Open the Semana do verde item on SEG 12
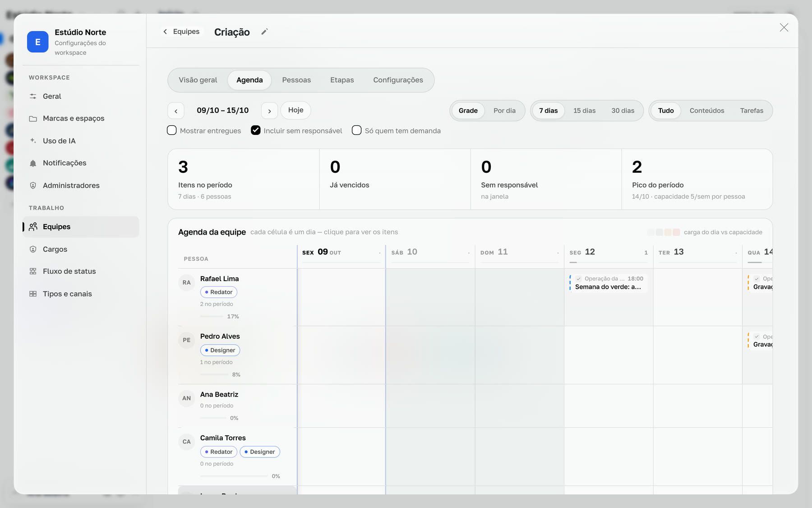Viewport: 812px width, 508px height. (608, 283)
